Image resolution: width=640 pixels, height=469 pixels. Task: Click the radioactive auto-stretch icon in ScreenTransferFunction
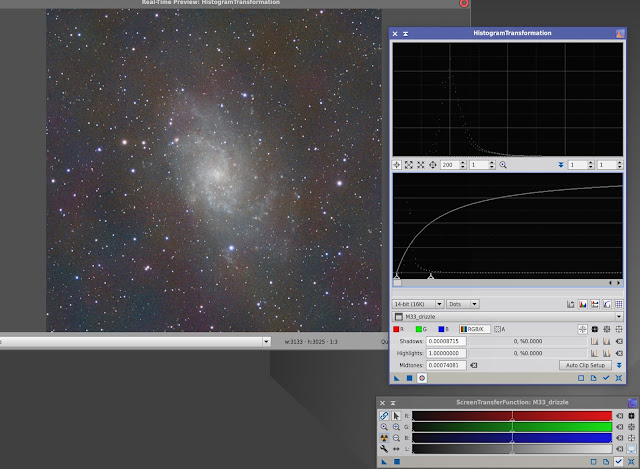383,438
